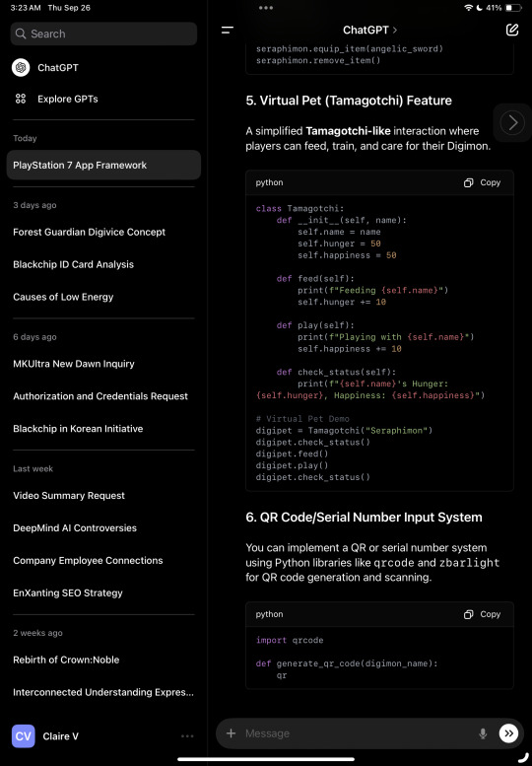
Task: Click 'def check_status(self):' code line
Action: pos(336,373)
